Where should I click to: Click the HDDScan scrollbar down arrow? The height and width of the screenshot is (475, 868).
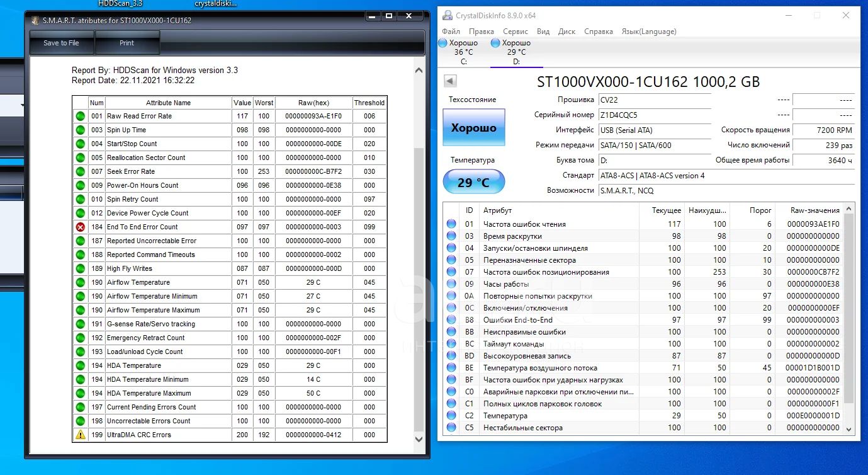tap(419, 439)
